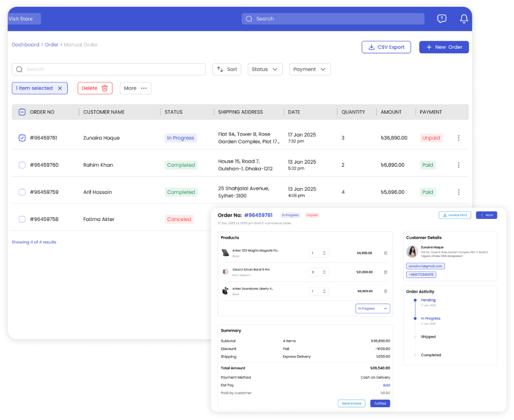Open the three-dot actions menu for order #96459761
The image size is (514, 420).
point(459,138)
